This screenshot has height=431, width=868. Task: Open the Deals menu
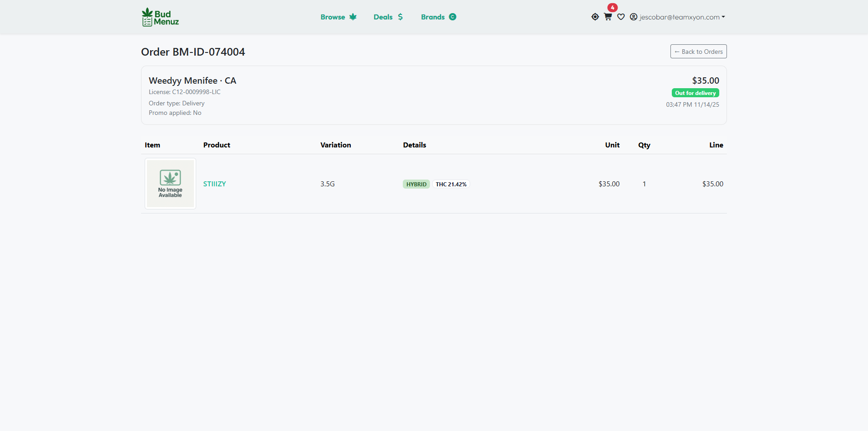[383, 17]
